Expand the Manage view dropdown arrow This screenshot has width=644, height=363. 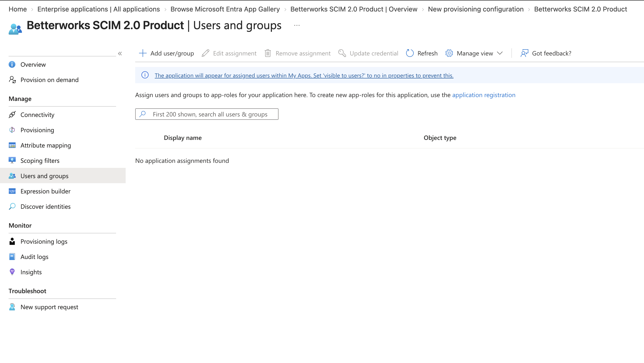[499, 53]
